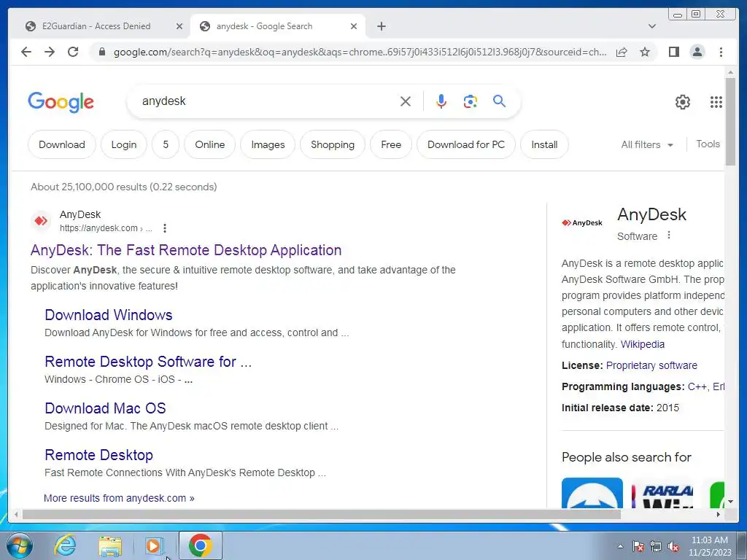Open Google homepage via logo

coord(61,102)
